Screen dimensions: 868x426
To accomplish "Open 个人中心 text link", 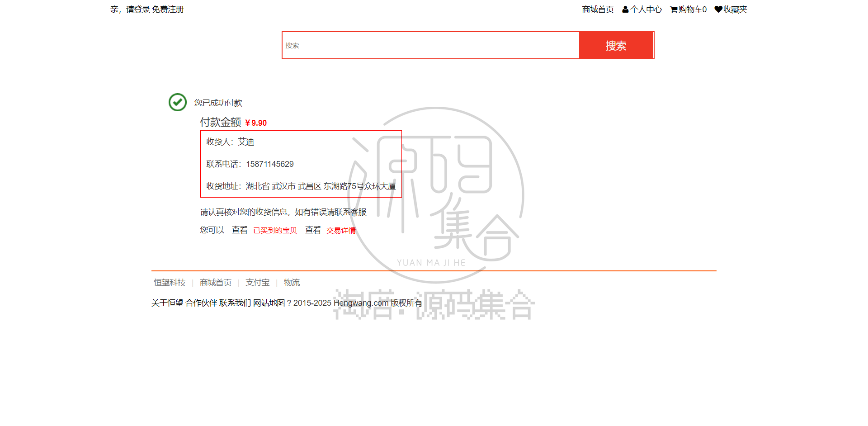I will pyautogui.click(x=646, y=9).
